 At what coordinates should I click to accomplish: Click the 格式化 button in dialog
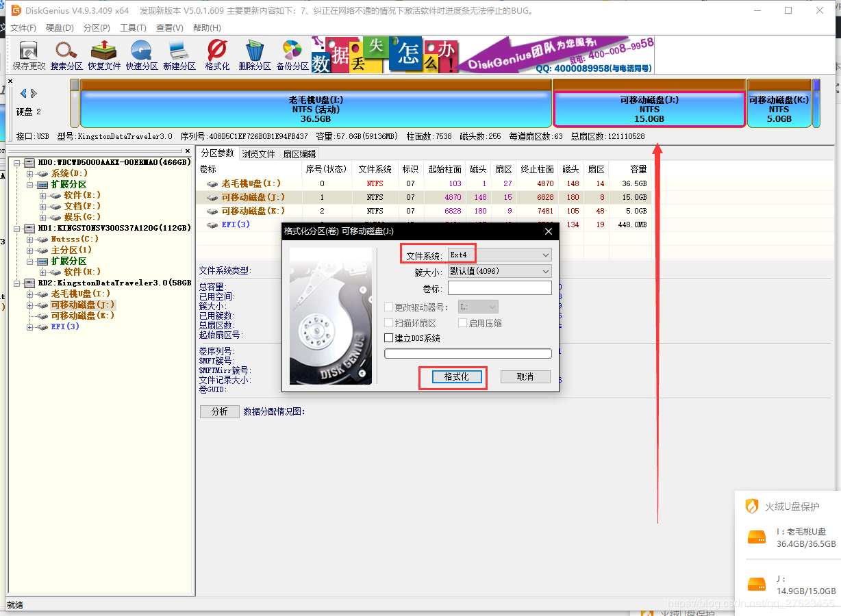pos(457,377)
